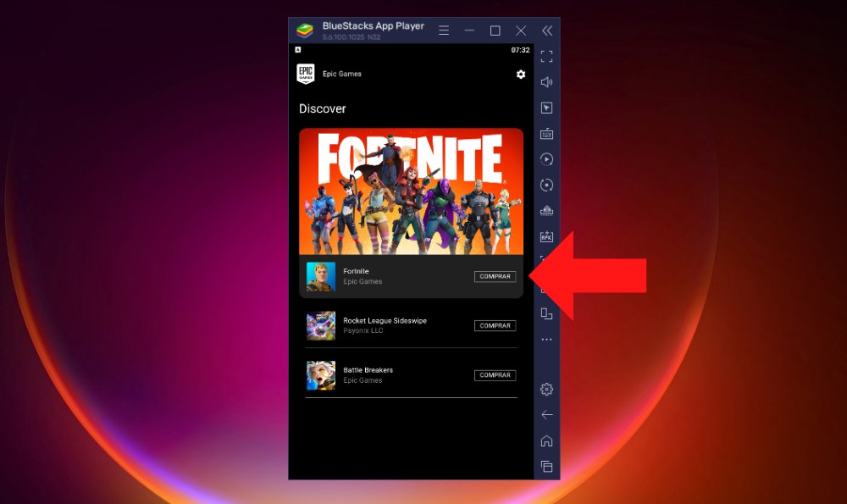Image resolution: width=847 pixels, height=504 pixels.
Task: Open the multi-instance manager
Action: (x=546, y=313)
